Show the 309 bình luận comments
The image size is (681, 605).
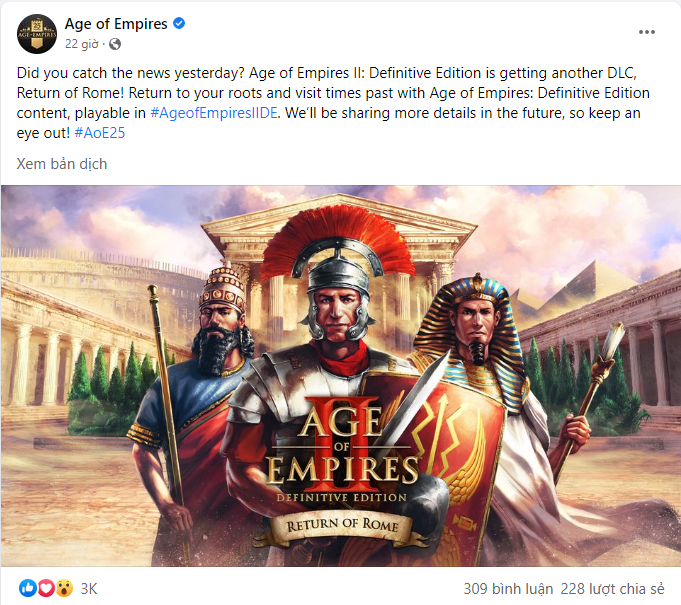pyautogui.click(x=508, y=589)
